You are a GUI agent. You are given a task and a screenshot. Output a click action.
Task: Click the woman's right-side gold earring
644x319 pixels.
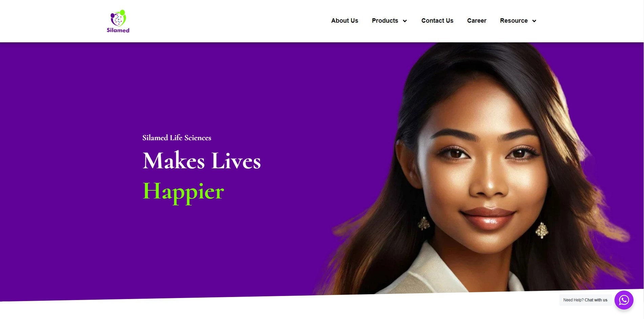point(542,230)
